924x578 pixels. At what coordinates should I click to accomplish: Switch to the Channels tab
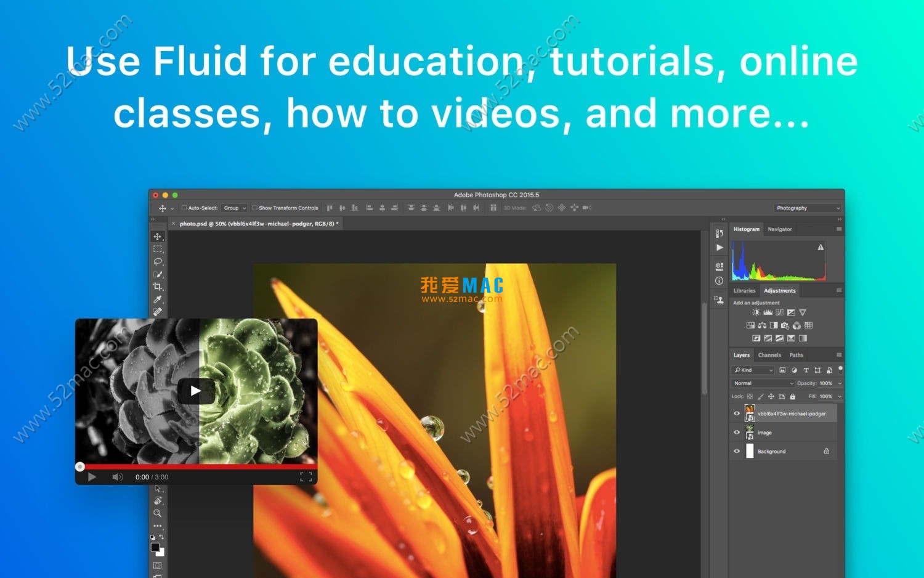[x=769, y=355]
